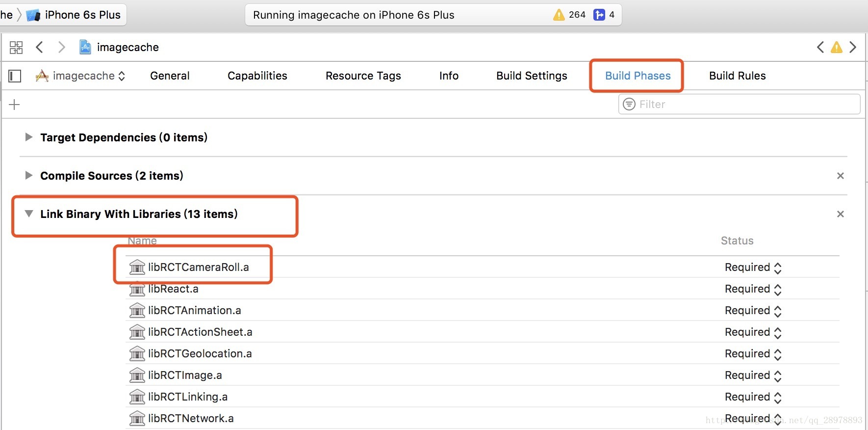Click the imagecache project file icon

(85, 47)
